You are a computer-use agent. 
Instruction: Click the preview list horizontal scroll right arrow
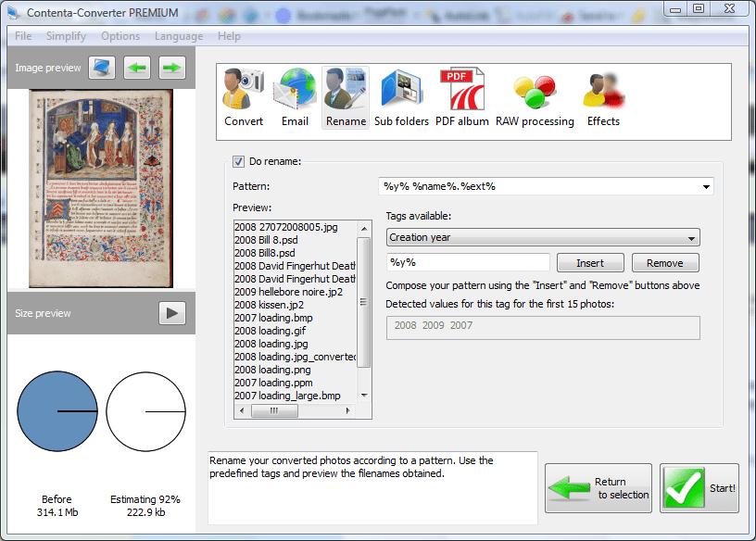tap(347, 410)
